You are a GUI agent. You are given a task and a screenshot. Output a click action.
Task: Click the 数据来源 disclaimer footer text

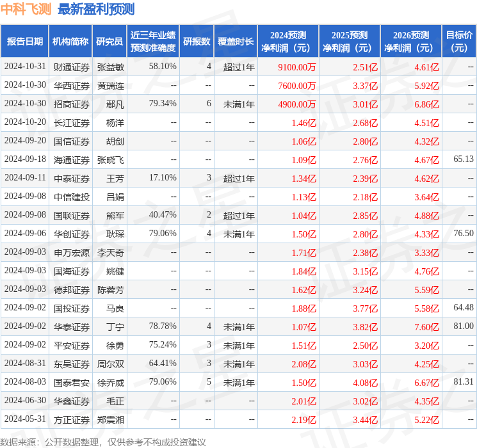point(103,442)
